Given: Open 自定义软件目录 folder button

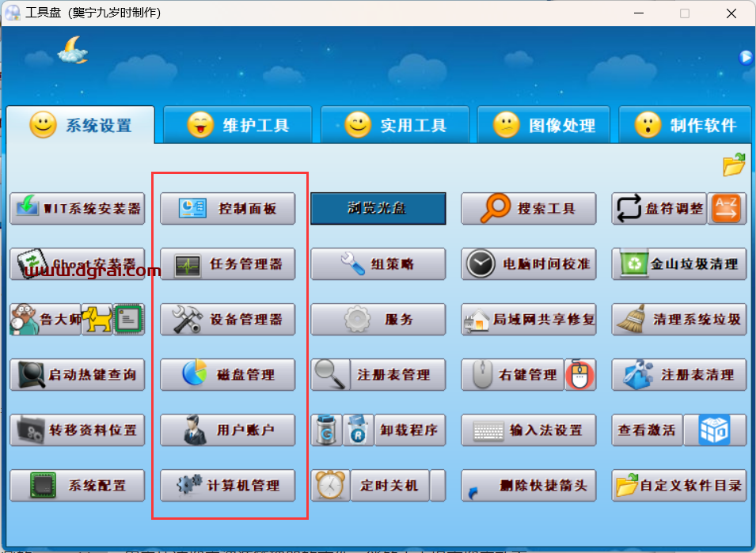Looking at the screenshot, I should [x=679, y=486].
